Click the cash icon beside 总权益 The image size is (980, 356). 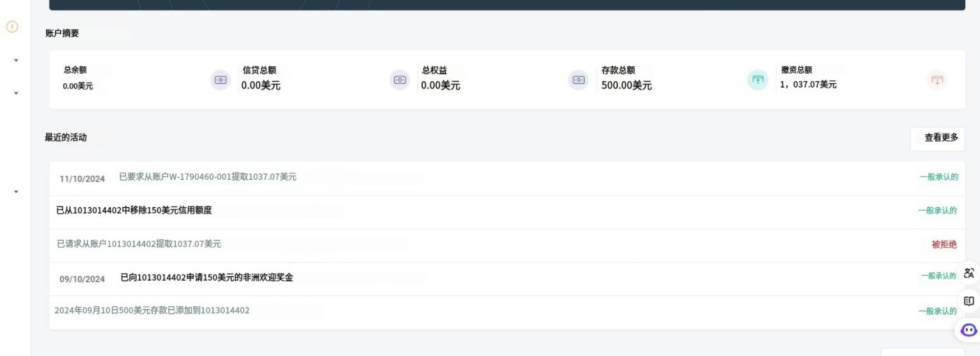[399, 80]
